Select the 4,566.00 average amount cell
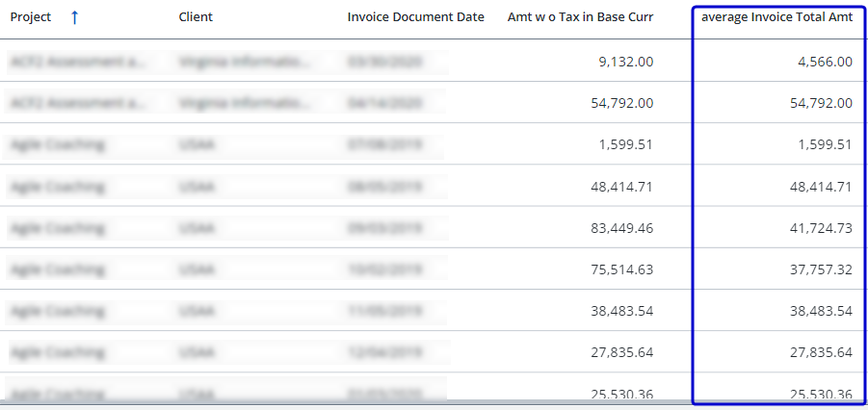The image size is (868, 410). [x=821, y=62]
